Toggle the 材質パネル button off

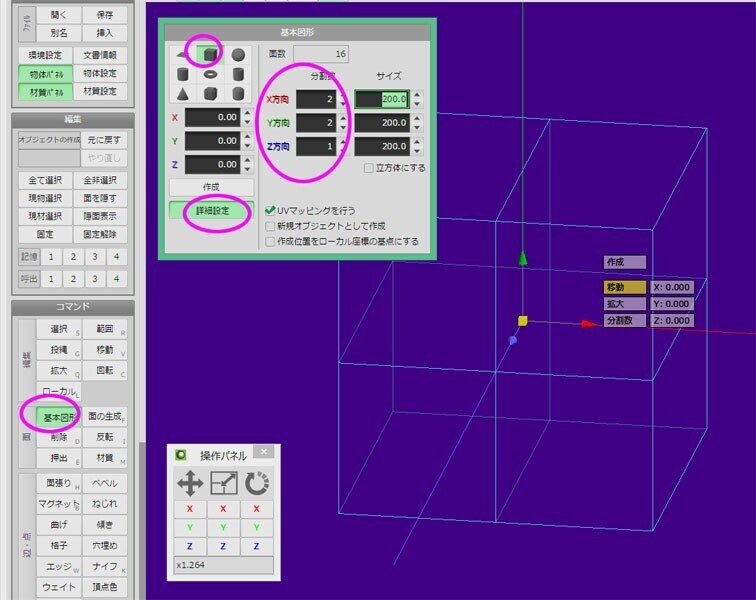tap(46, 92)
